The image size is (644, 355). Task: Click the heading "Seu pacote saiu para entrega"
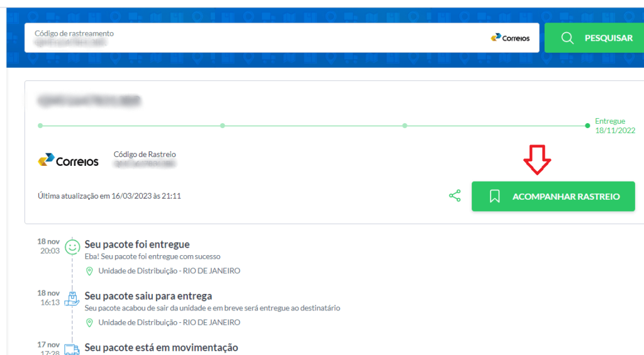tap(148, 296)
